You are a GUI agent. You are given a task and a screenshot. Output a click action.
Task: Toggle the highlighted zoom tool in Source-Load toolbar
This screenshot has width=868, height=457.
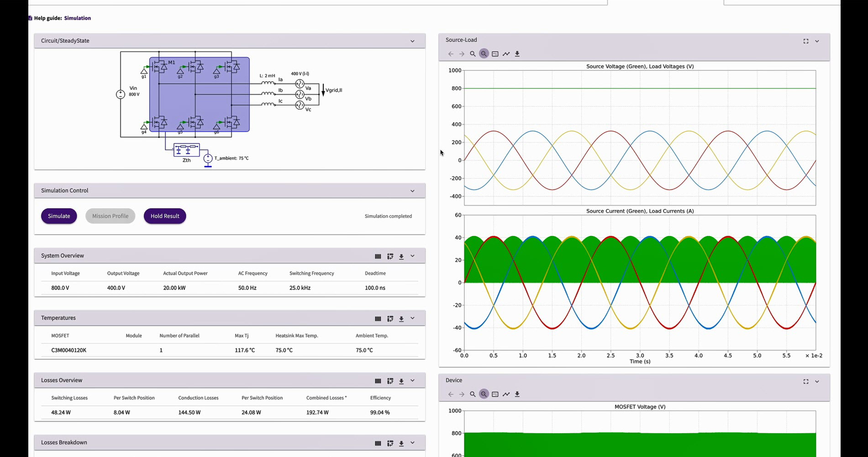484,54
